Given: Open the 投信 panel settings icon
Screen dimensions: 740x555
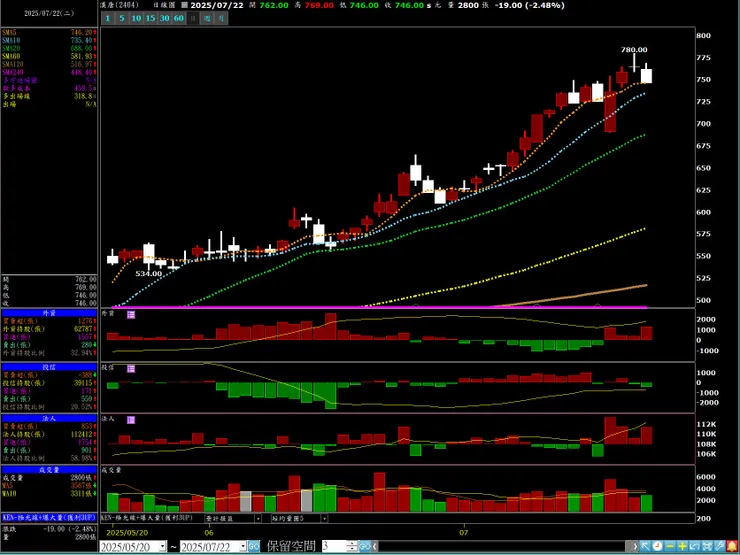Looking at the screenshot, I should (131, 368).
